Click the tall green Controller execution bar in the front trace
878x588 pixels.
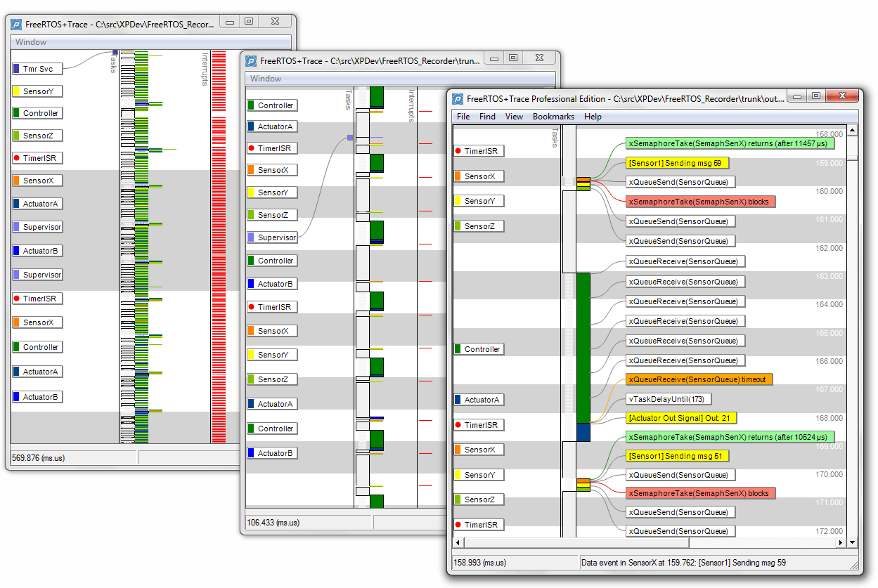(583, 348)
